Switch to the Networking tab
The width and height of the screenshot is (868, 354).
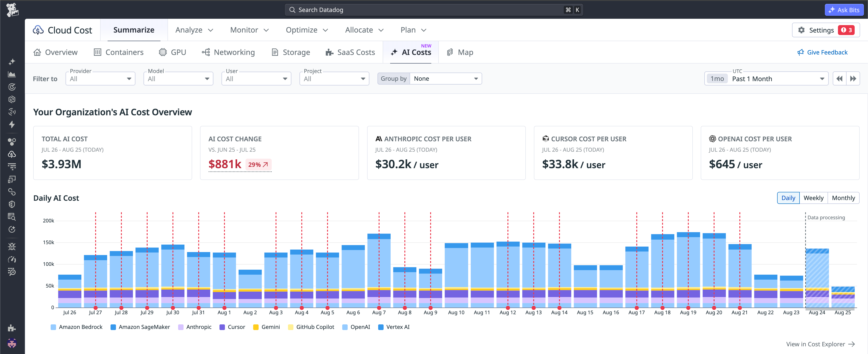coord(229,52)
